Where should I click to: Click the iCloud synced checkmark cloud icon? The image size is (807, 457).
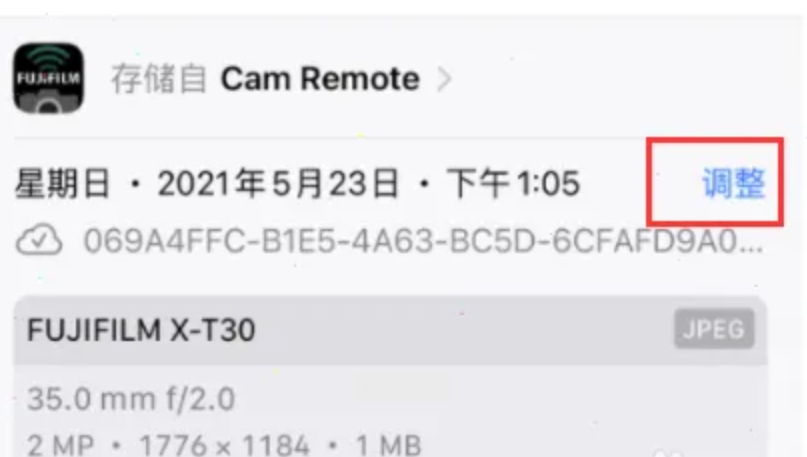pyautogui.click(x=40, y=240)
